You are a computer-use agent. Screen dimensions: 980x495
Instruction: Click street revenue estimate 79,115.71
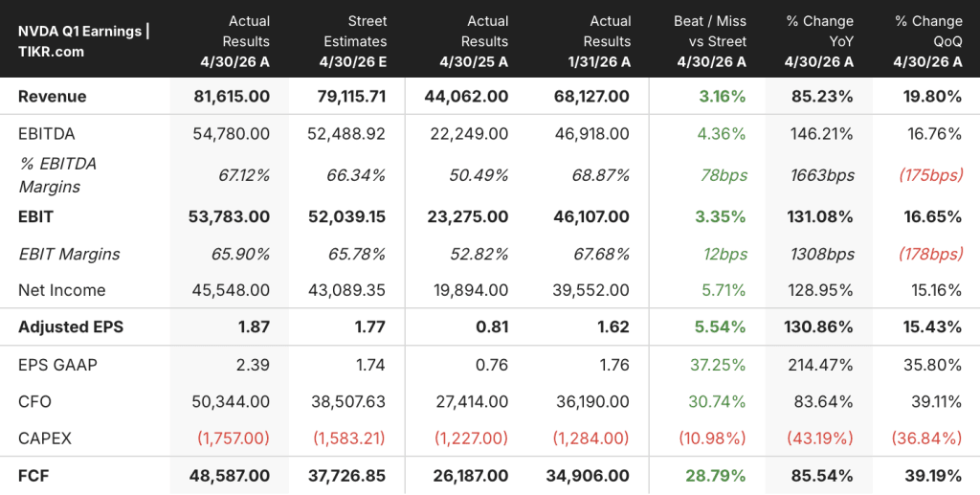coord(346,97)
